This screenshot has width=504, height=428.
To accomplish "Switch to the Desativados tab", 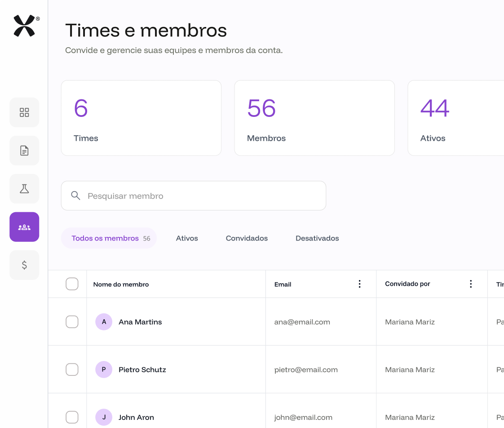I will pyautogui.click(x=317, y=238).
